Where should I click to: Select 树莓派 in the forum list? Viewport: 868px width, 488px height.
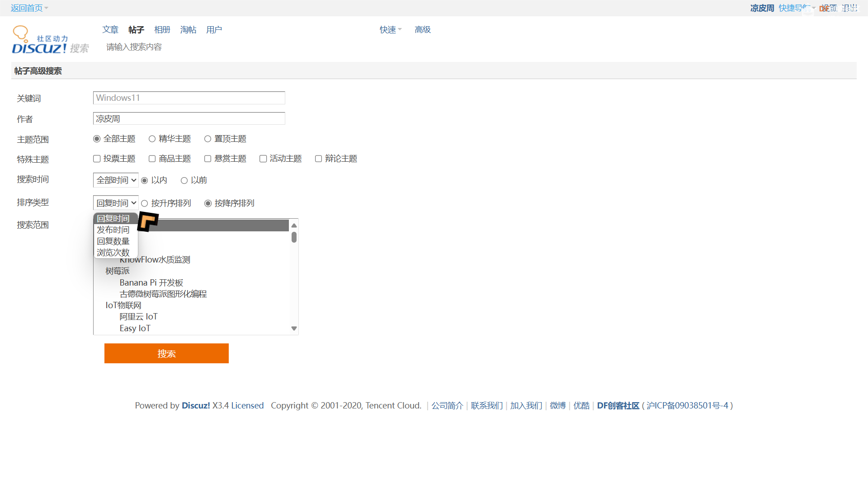coord(118,271)
